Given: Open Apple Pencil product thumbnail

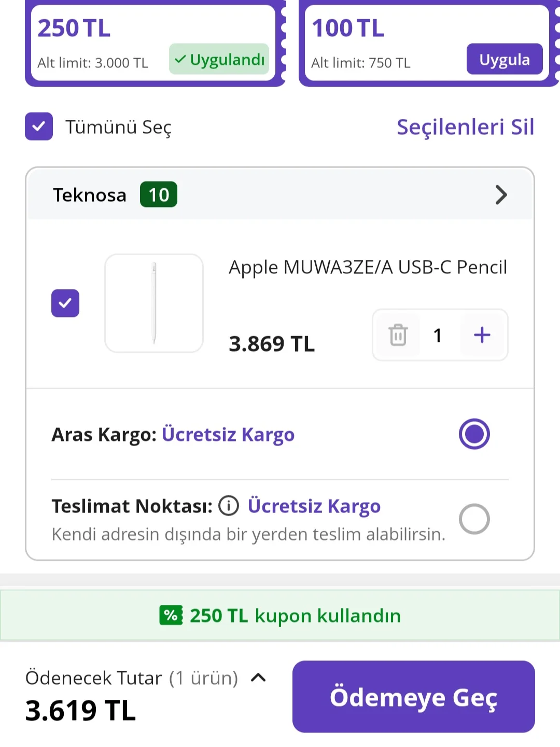Looking at the screenshot, I should 154,303.
